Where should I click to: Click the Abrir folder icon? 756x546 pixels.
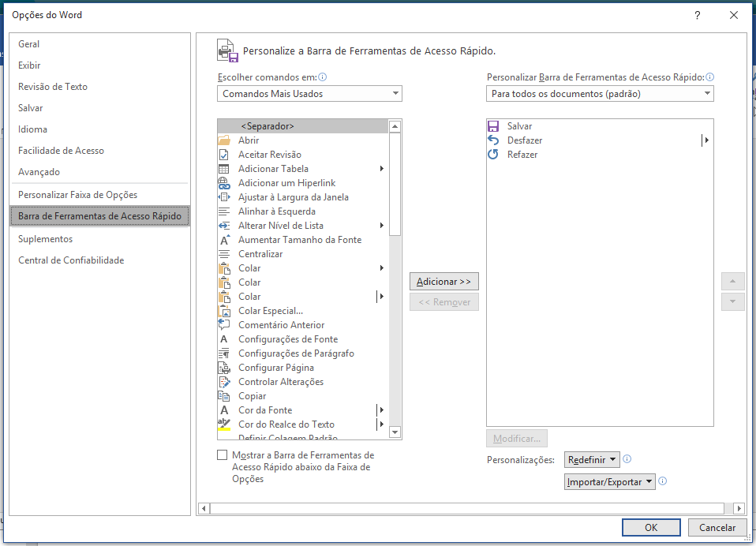223,140
